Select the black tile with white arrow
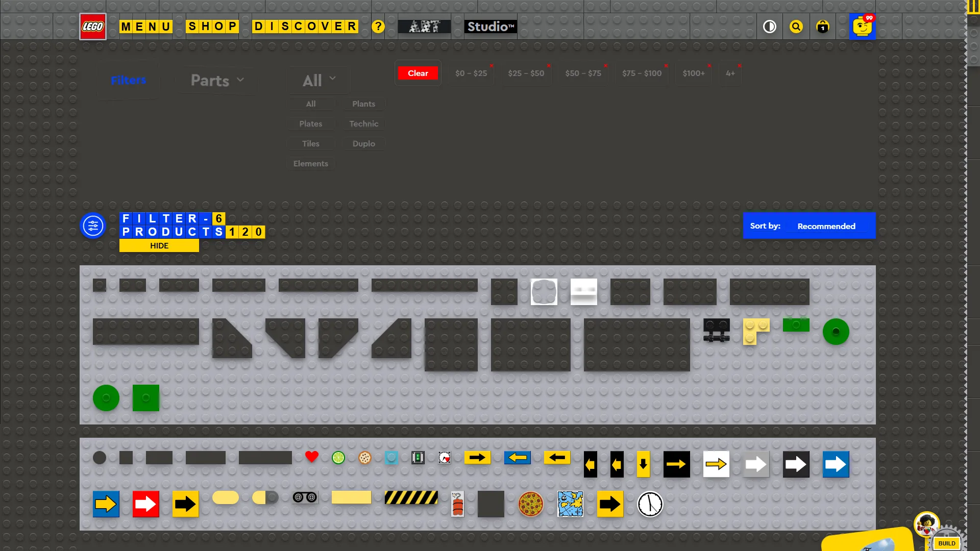This screenshot has width=980, height=551. 796,464
